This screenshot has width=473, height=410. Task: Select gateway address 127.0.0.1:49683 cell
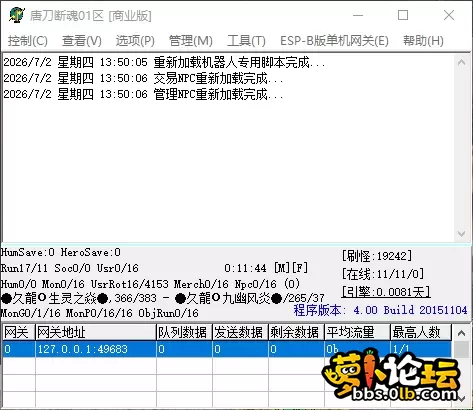(x=96, y=349)
